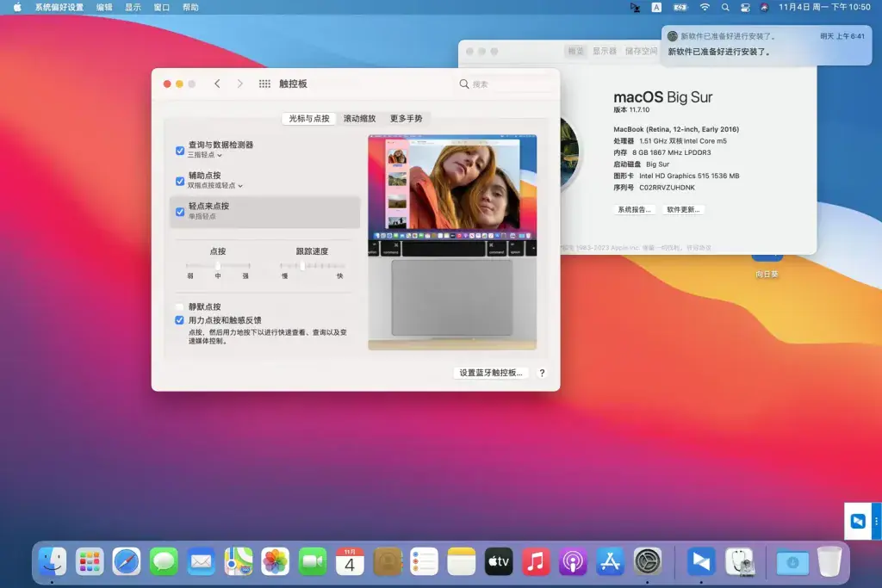Open Maps in the Dock
The image size is (882, 588).
point(238,561)
